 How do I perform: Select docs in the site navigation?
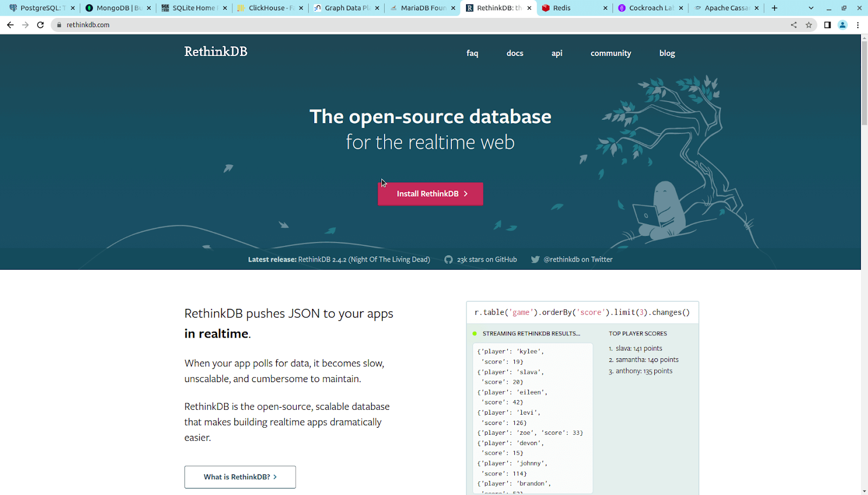coord(514,53)
